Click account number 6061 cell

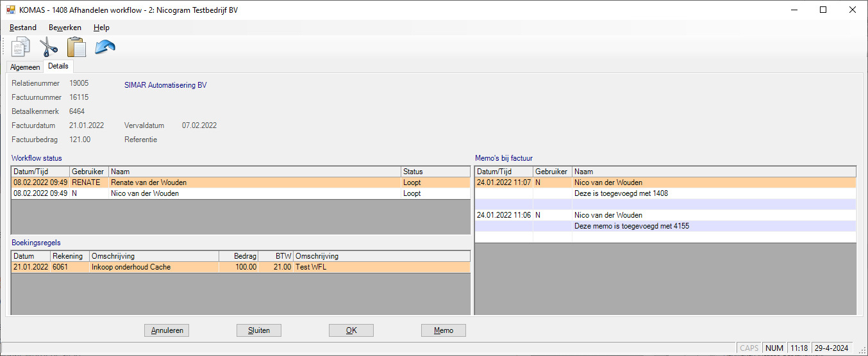coord(69,267)
